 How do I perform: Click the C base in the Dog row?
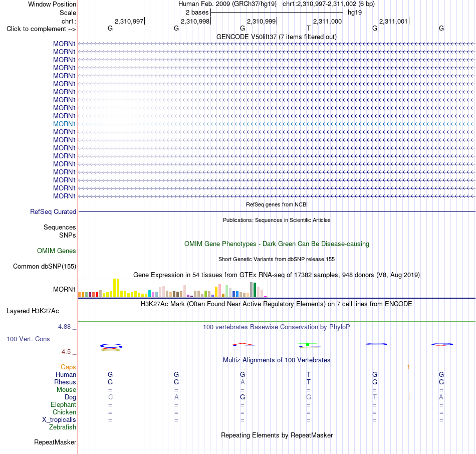click(x=110, y=397)
